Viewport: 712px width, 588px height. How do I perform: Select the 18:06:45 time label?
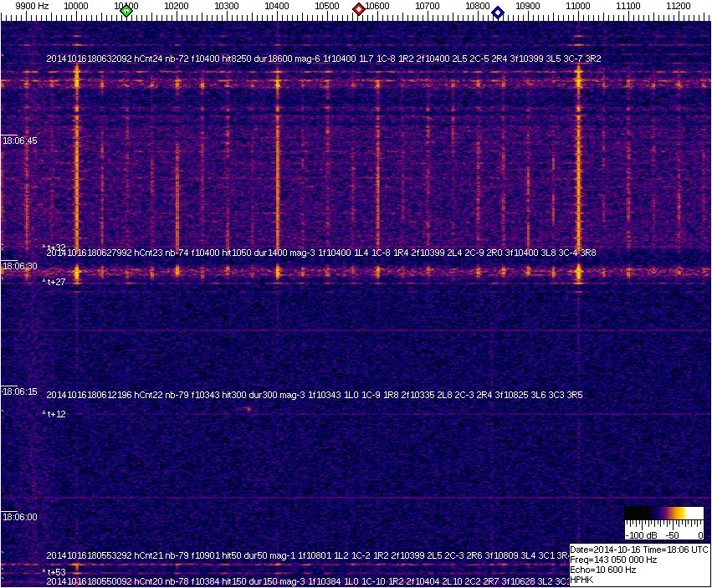click(20, 141)
